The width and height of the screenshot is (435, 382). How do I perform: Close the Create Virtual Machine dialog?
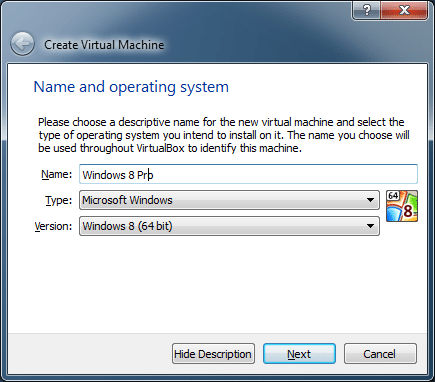404,10
